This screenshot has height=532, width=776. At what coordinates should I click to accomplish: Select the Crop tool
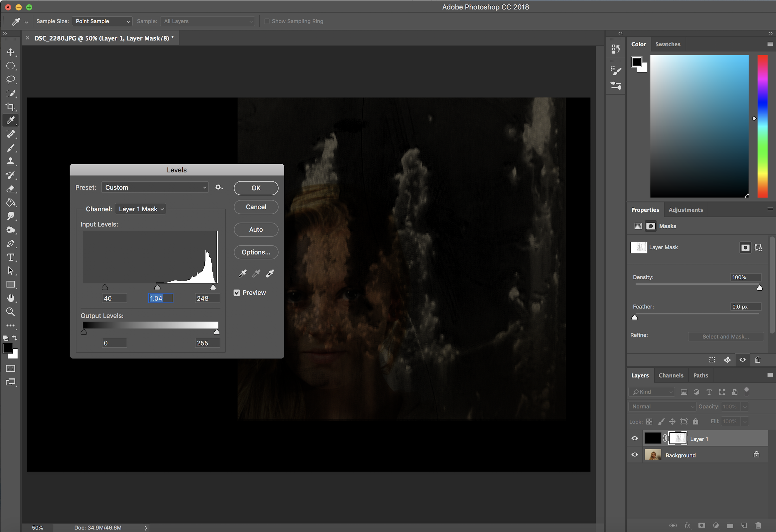[10, 107]
